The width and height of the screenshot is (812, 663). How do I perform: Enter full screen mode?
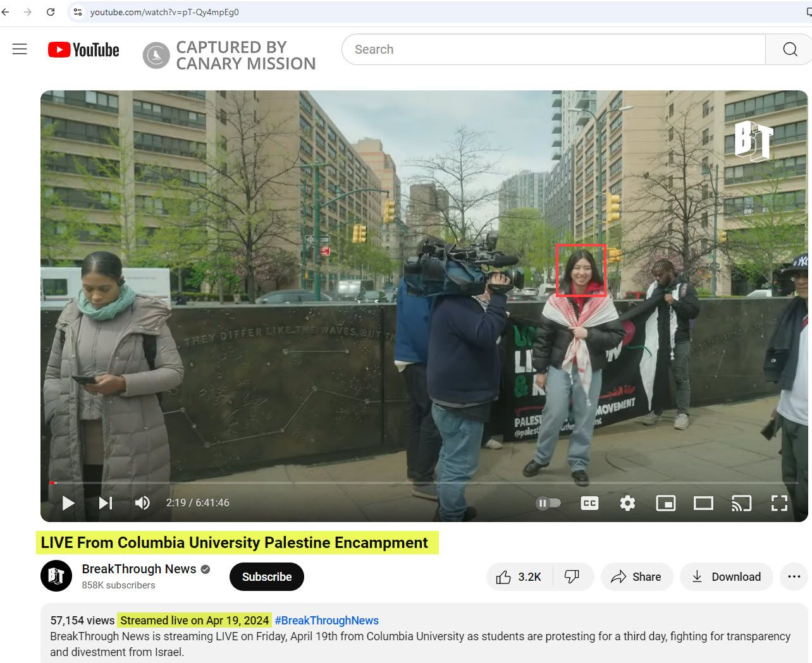(779, 503)
